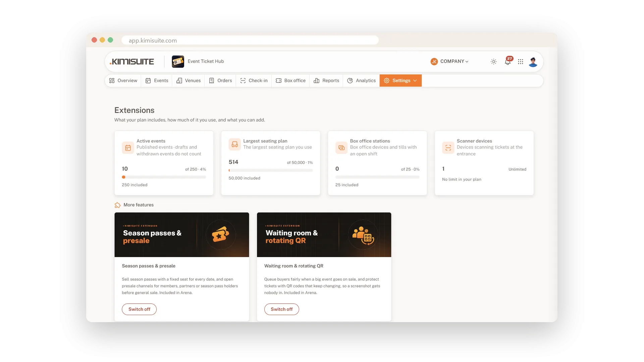This screenshot has height=362, width=644.
Task: Click the app.kimisuite.com address bar
Action: pos(250,40)
